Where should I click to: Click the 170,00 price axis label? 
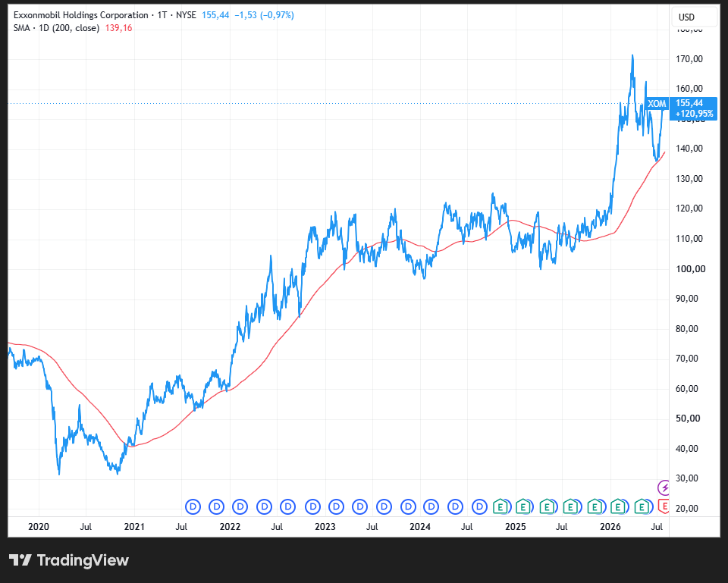coord(689,59)
